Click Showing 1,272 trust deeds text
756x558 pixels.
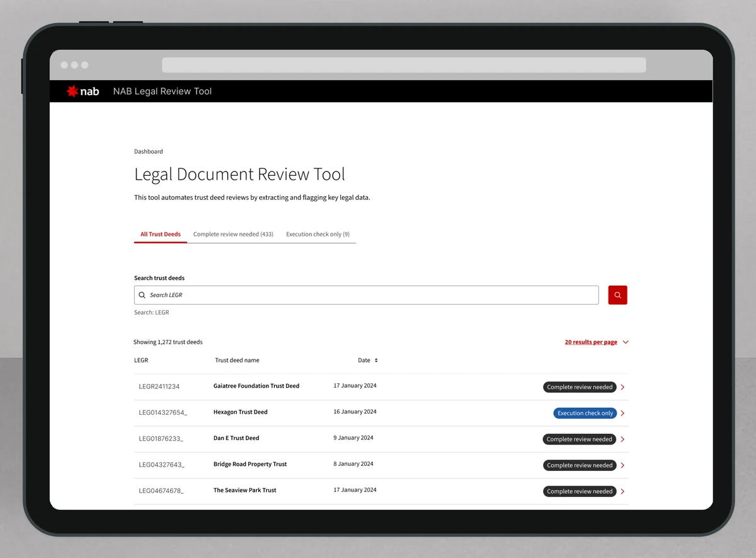pos(168,342)
